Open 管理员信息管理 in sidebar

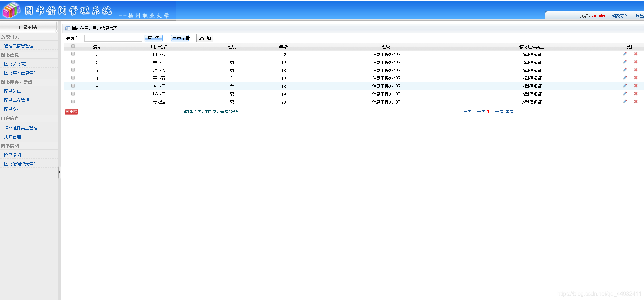coord(19,46)
